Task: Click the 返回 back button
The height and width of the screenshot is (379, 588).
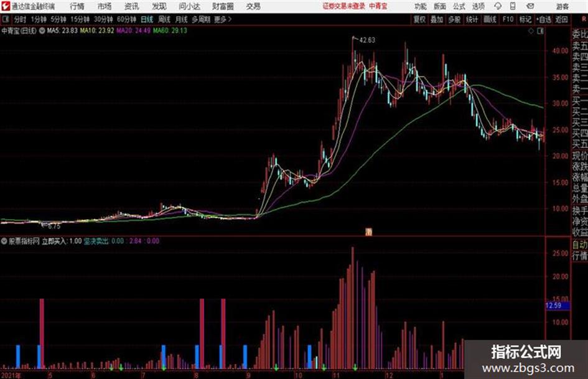Action: coord(561,19)
